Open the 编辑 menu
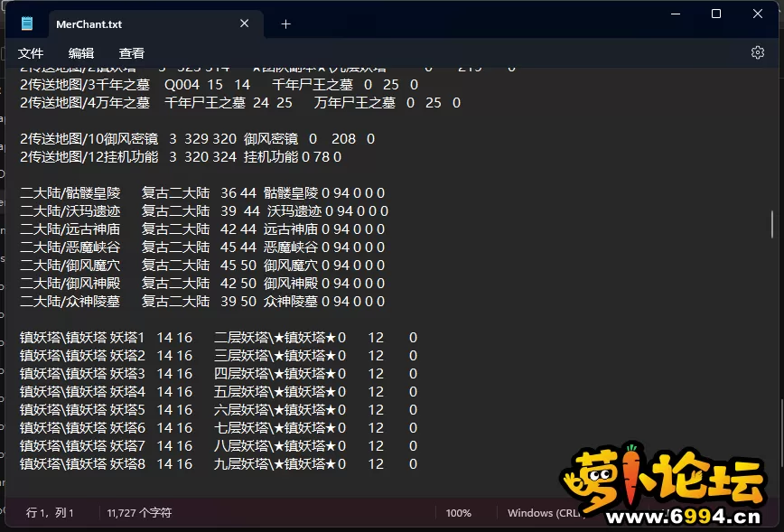Viewport: 784px width, 532px height. (x=81, y=53)
